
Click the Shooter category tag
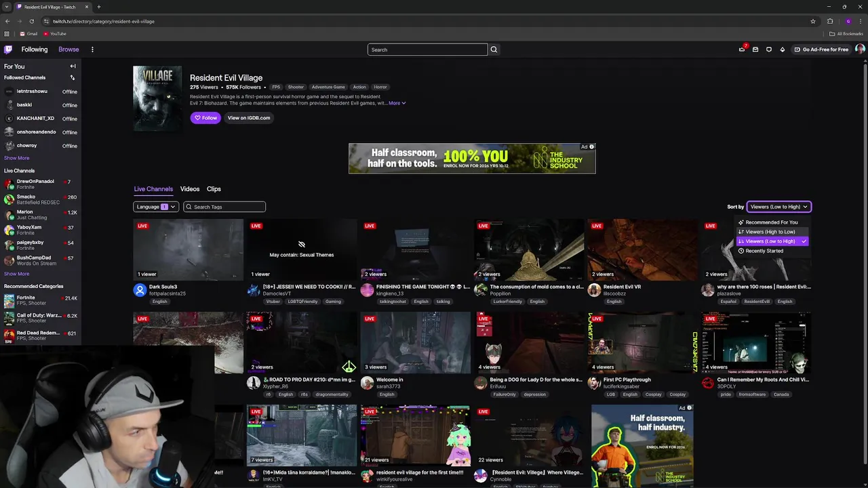[296, 87]
